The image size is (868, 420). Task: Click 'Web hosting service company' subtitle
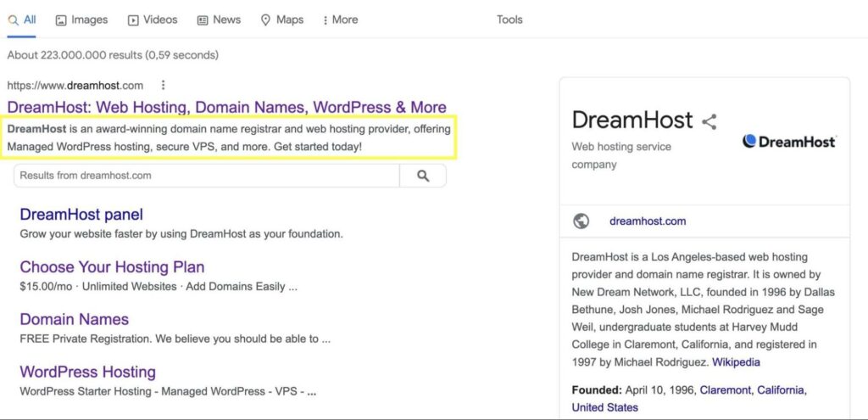[621, 156]
